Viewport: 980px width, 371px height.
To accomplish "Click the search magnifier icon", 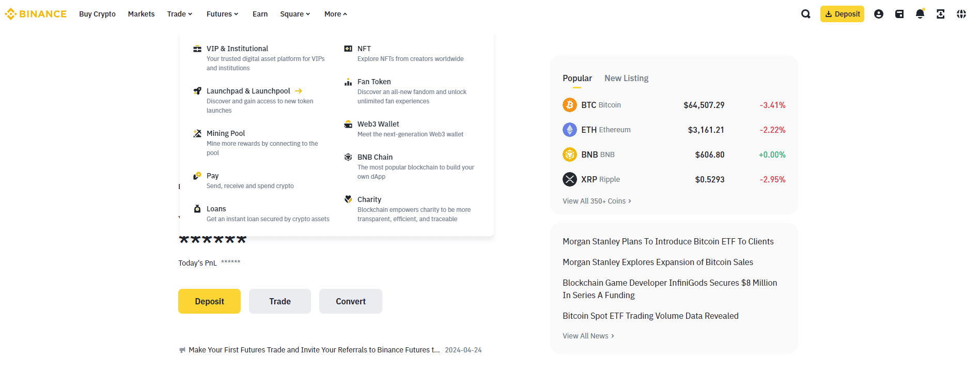I will pyautogui.click(x=805, y=14).
